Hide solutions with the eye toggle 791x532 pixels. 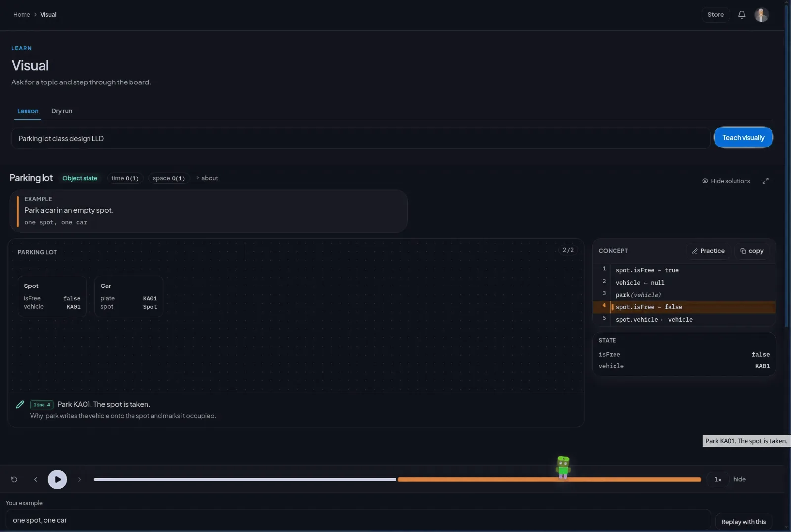point(726,181)
